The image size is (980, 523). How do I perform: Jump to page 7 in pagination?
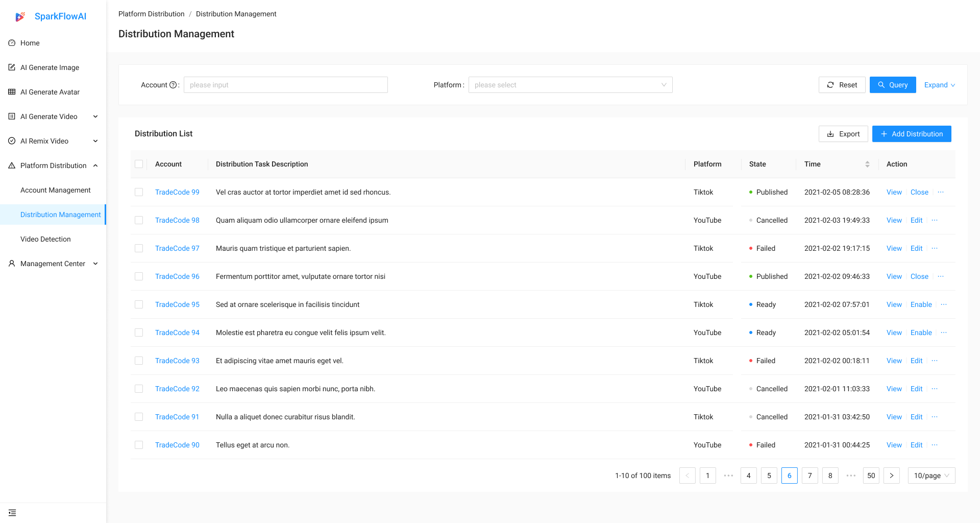810,476
